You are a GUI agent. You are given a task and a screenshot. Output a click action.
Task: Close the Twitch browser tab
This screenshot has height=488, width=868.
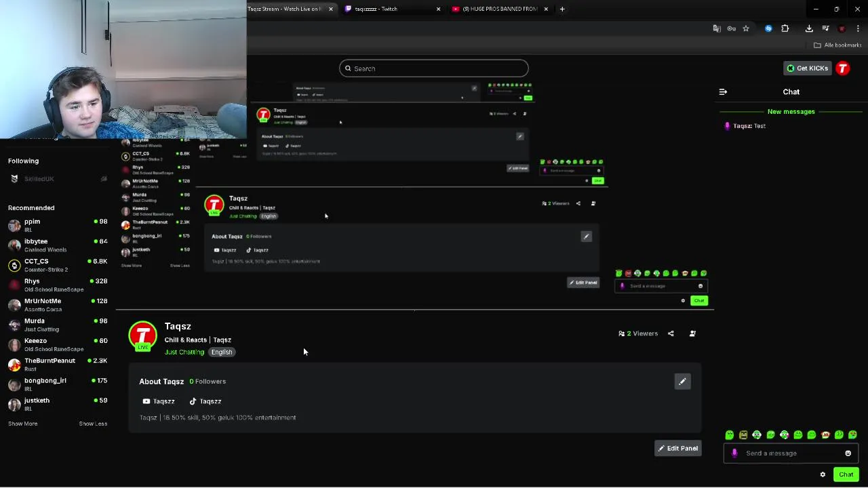click(438, 9)
